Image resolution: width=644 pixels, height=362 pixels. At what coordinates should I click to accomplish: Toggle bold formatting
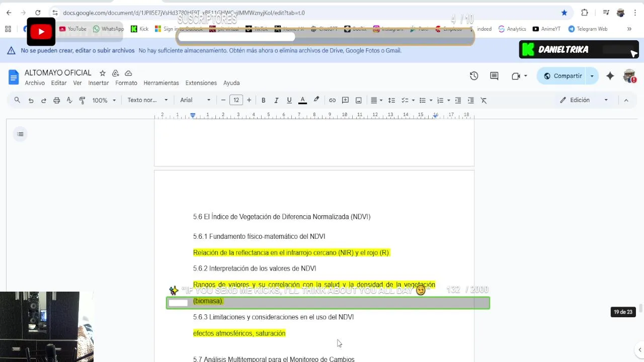point(263,100)
